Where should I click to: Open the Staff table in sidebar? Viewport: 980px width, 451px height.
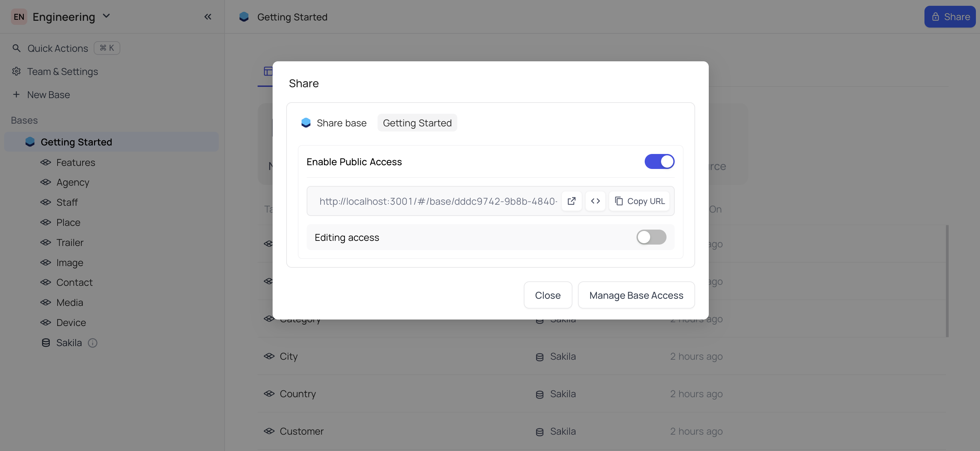pos(67,203)
